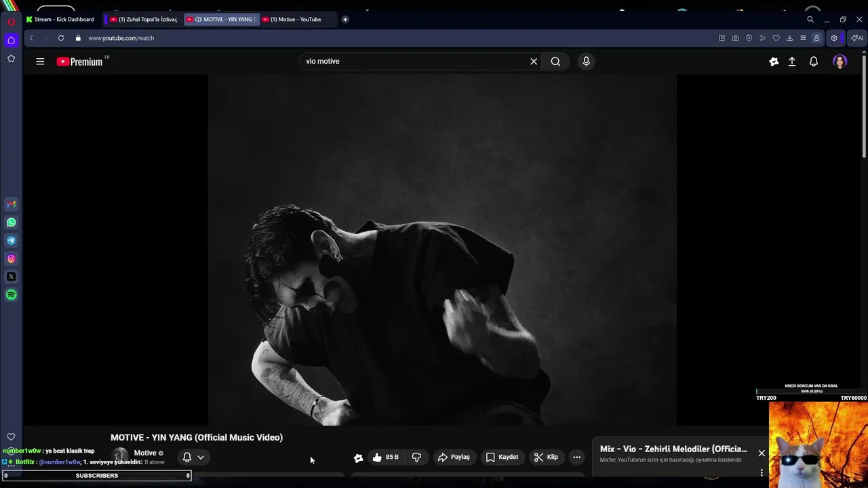Clear the search text 'vio motive'
Viewport: 868px width, 488px height.
tap(534, 61)
